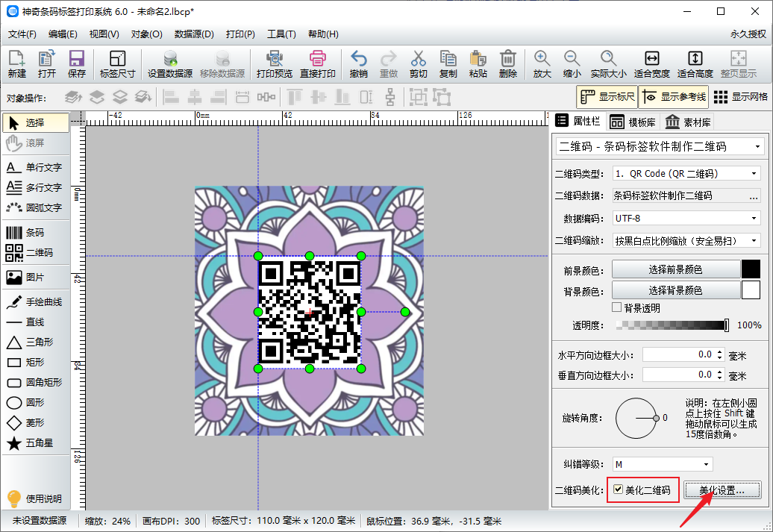Viewport: 773px width, 532px height.
Task: Open the 对象(O) menu
Action: click(x=147, y=34)
